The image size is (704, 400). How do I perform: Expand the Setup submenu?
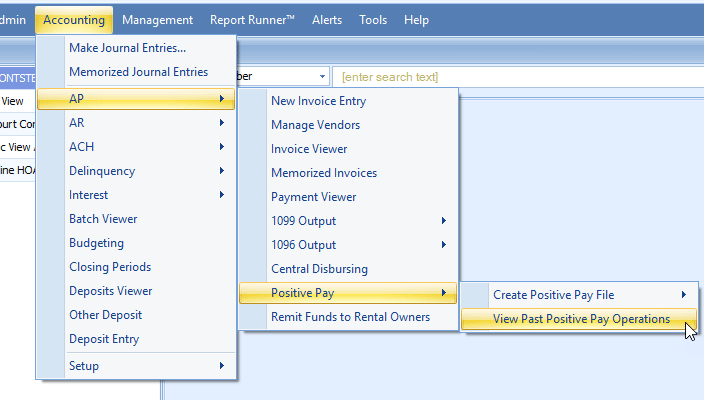(136, 366)
